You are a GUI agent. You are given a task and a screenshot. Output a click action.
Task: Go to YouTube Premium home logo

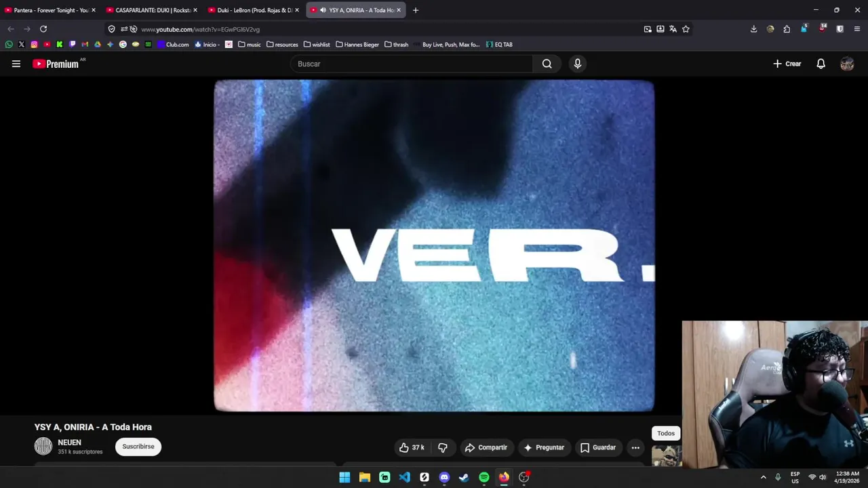pyautogui.click(x=56, y=64)
